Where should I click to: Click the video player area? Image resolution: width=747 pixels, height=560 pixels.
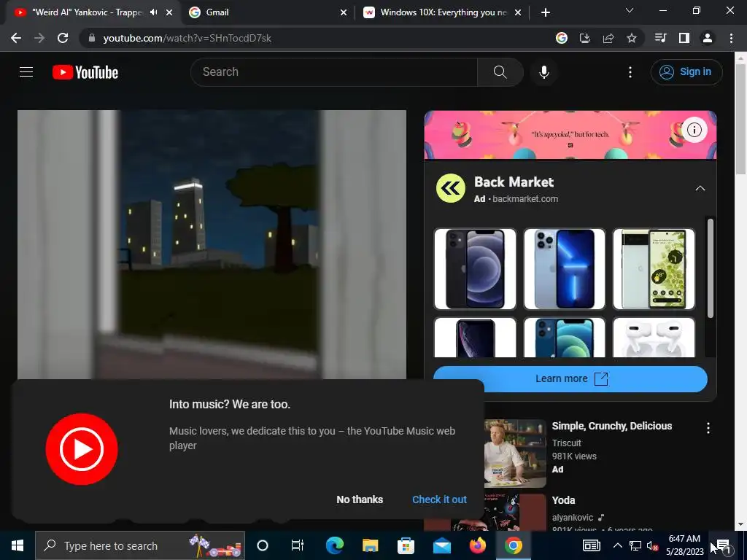[x=212, y=244]
